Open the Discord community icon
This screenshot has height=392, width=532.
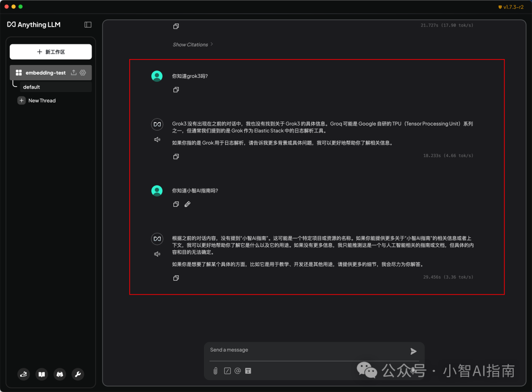[60, 374]
